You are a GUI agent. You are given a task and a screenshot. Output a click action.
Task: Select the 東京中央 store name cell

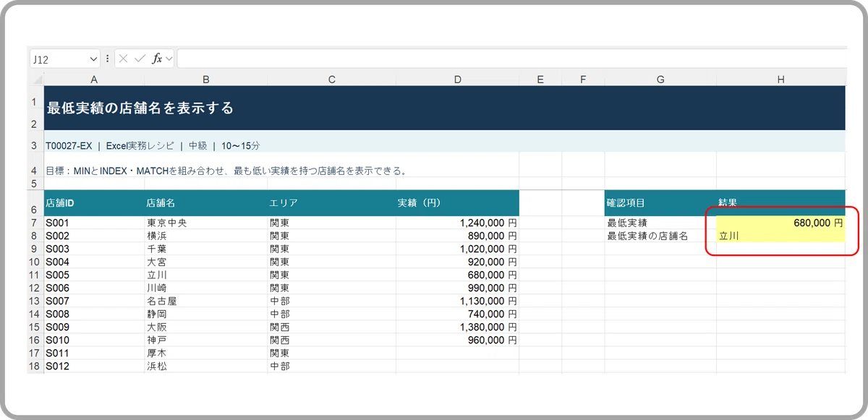pos(205,223)
